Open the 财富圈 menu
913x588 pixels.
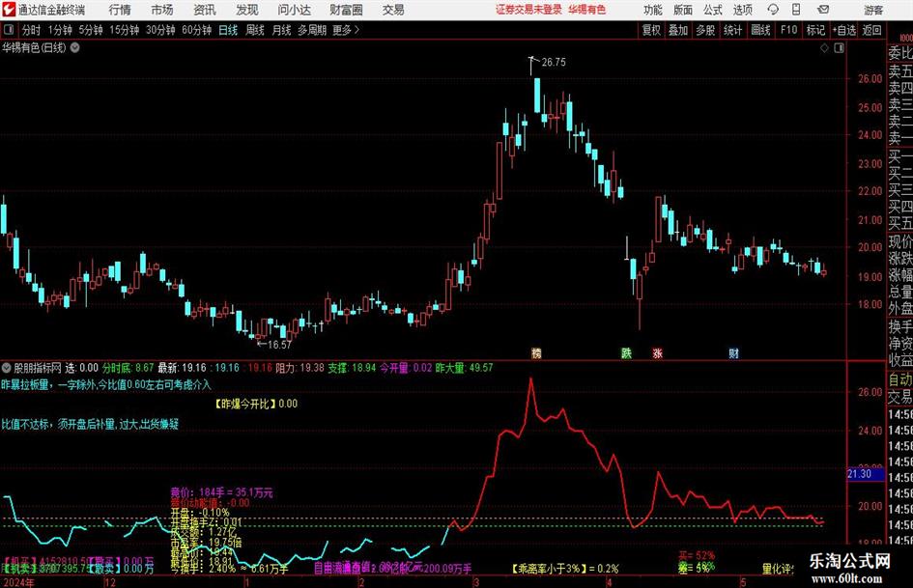coord(346,10)
